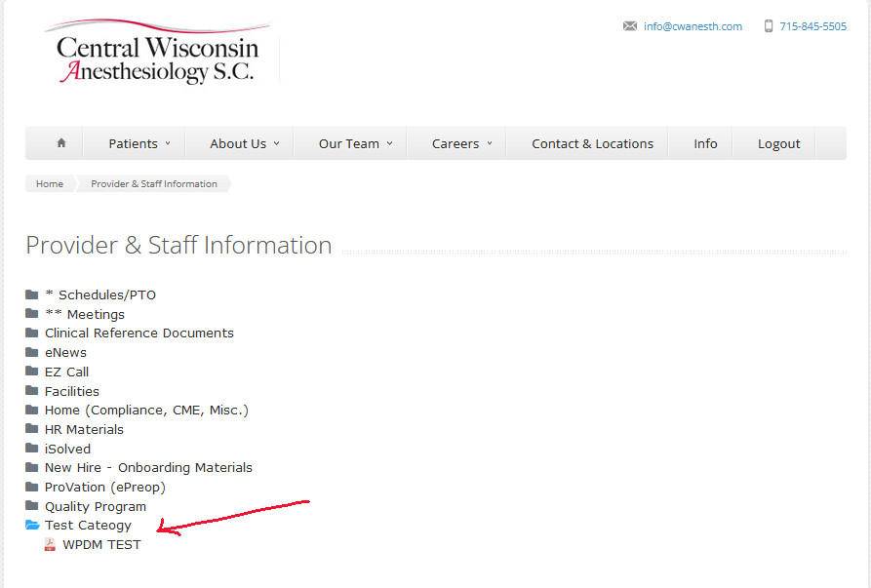Click Provider & Staff Information breadcrumb
The height and width of the screenshot is (588, 871).
coord(154,183)
